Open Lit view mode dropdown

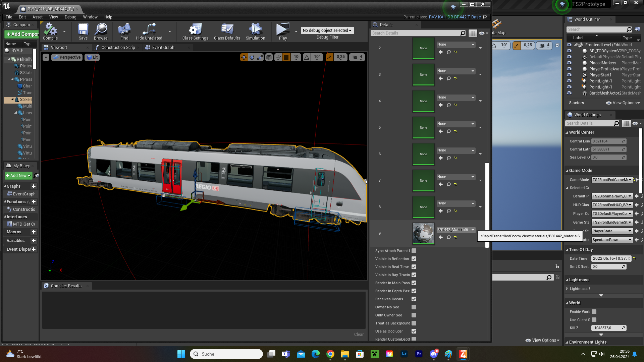pos(92,57)
